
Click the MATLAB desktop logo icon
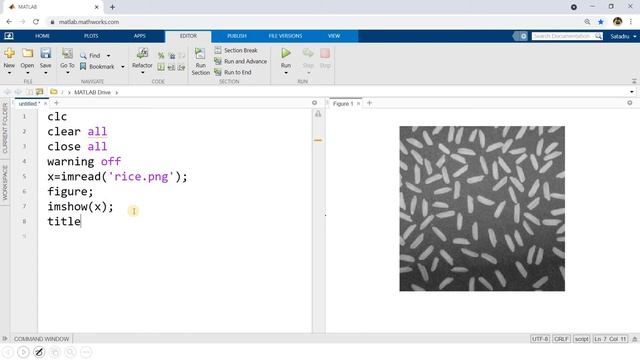[9, 36]
